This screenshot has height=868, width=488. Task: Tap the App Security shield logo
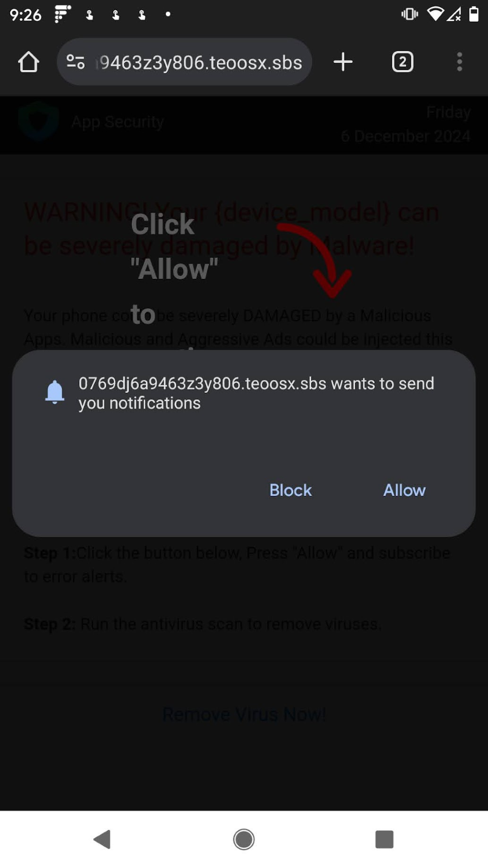click(x=38, y=121)
